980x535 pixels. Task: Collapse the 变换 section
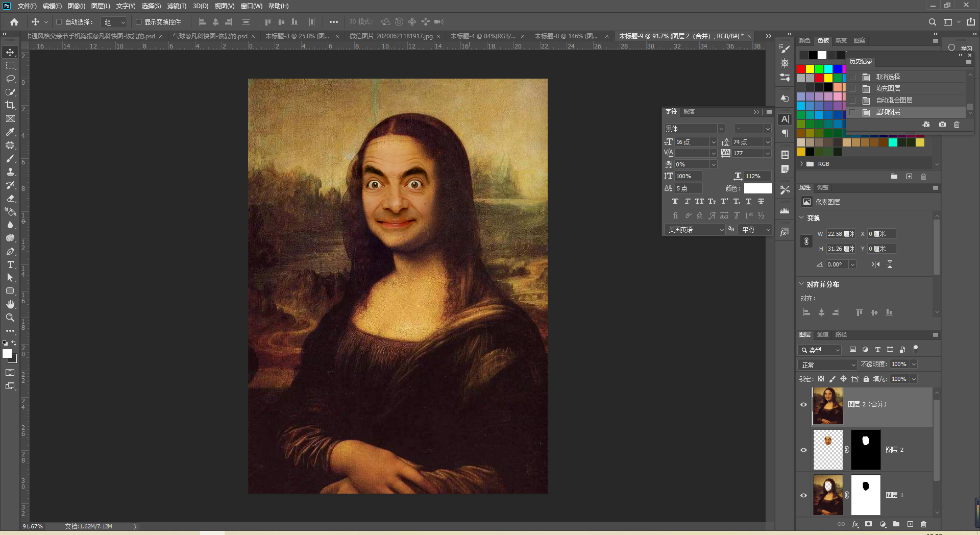tap(801, 218)
